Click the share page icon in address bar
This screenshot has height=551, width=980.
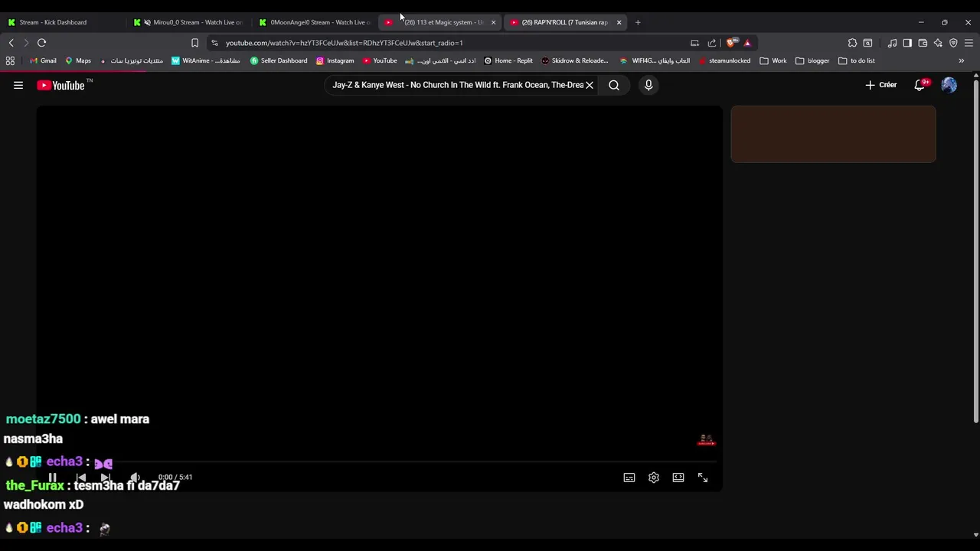coord(712,43)
